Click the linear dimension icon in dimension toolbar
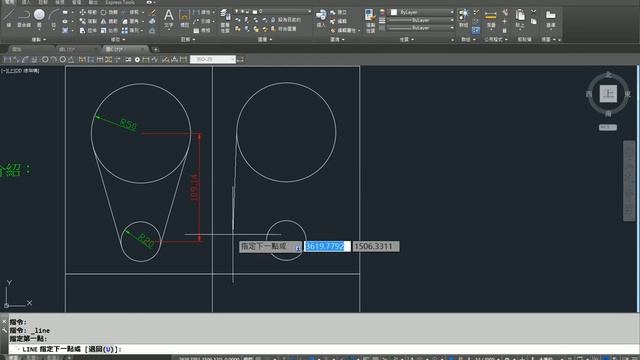The height and width of the screenshot is (360, 640). [x=7, y=60]
